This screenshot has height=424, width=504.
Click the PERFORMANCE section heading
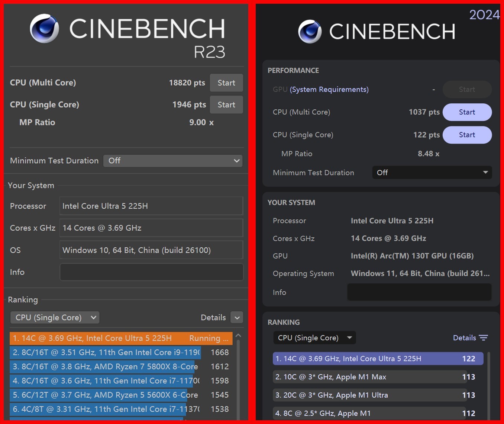(293, 70)
